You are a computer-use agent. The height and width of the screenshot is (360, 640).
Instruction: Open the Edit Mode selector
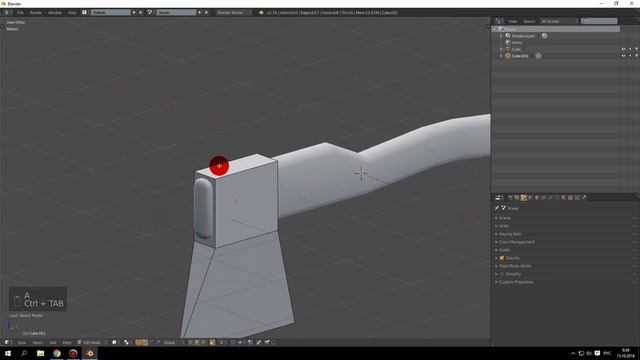pyautogui.click(x=91, y=342)
